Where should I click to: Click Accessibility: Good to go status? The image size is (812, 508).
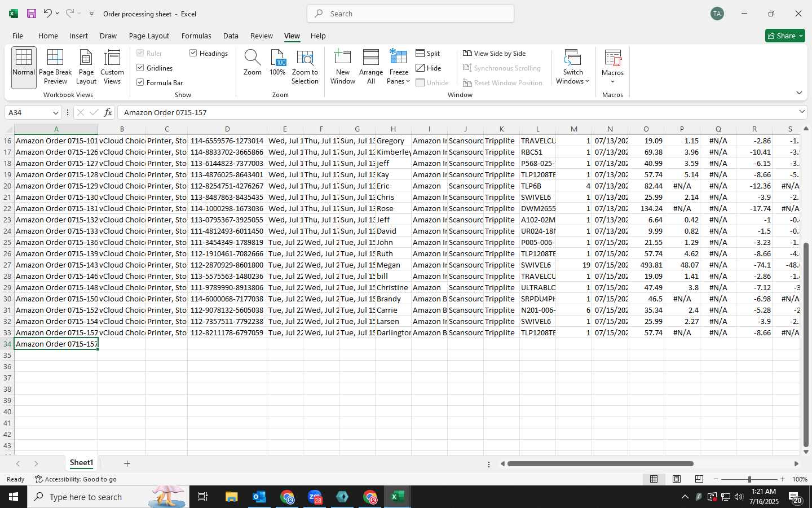[x=76, y=479]
